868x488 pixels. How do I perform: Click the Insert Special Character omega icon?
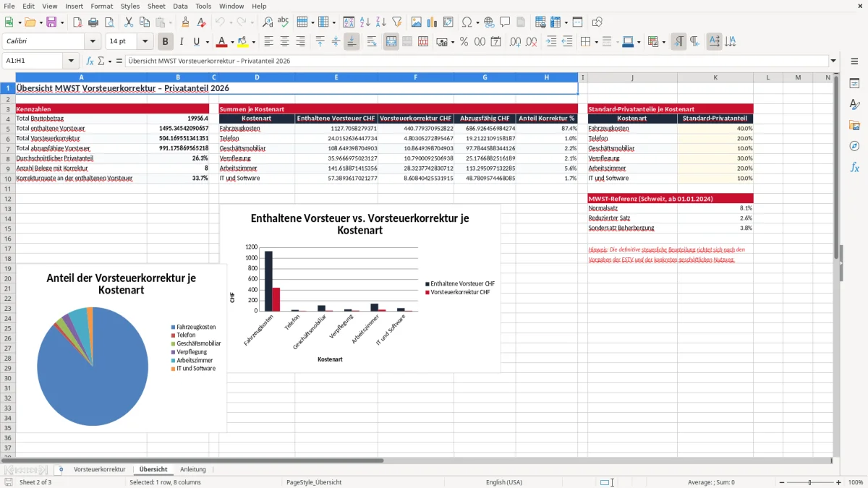click(467, 22)
